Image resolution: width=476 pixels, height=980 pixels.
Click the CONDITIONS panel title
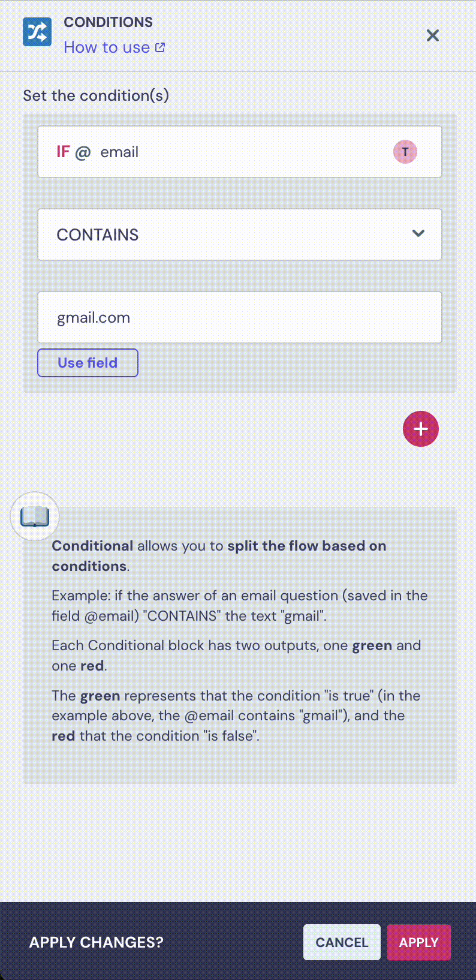pos(109,22)
